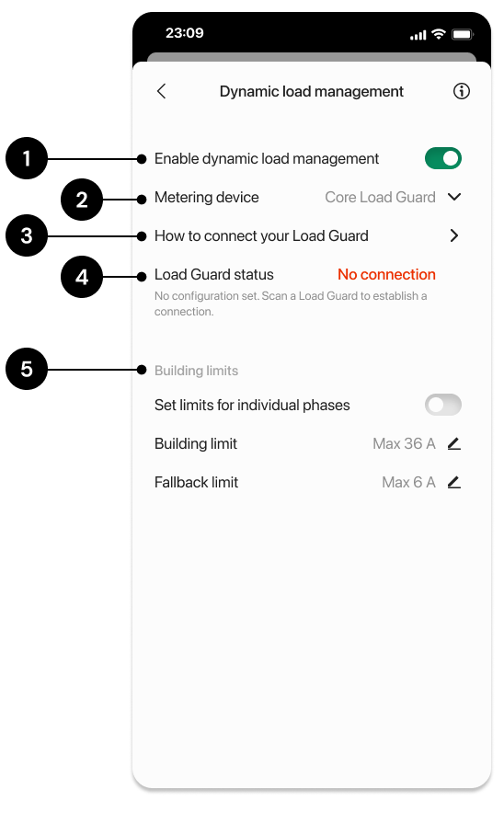The height and width of the screenshot is (813, 504).
Task: Tap the Wi-Fi status icon
Action: [439, 34]
